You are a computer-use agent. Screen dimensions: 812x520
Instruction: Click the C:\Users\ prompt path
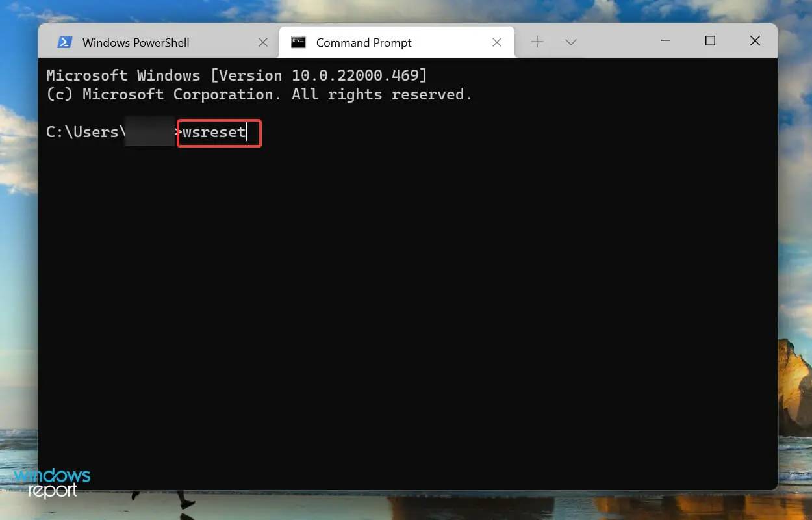(85, 133)
